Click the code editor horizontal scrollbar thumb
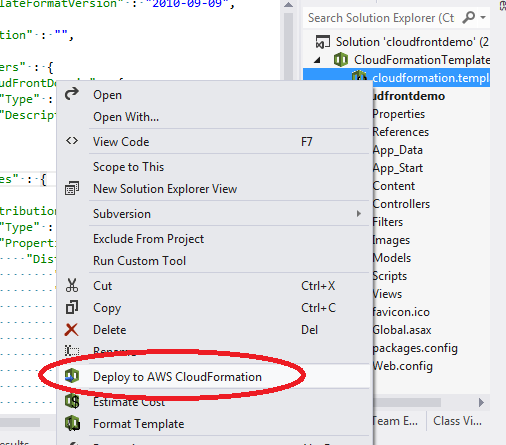The width and height of the screenshot is (506, 445). point(20,422)
